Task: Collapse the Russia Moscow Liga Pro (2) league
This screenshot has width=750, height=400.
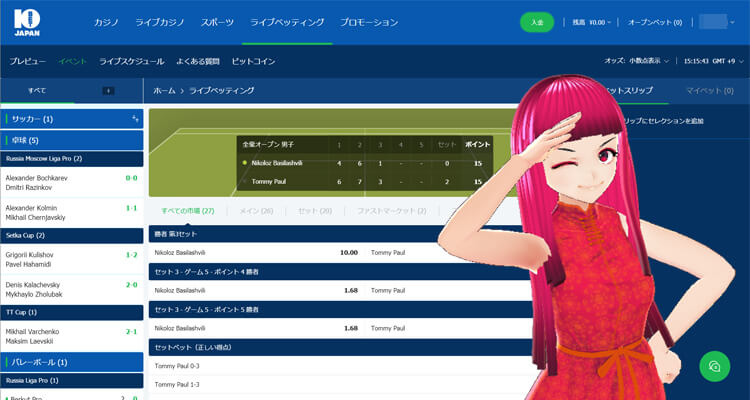Action: [x=72, y=158]
